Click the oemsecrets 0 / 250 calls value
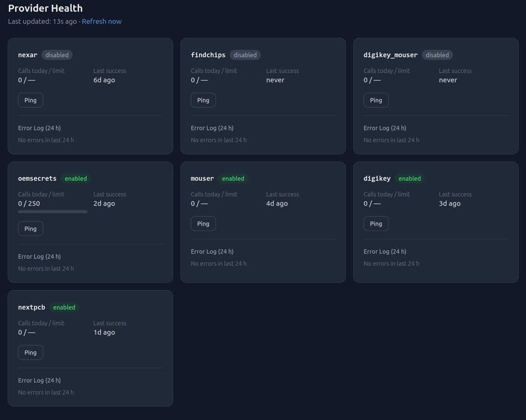This screenshot has height=420, width=526. coord(29,203)
